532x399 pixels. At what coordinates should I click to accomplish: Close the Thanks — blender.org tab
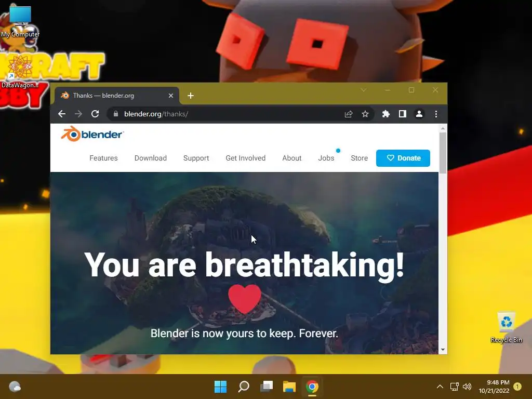[171, 96]
